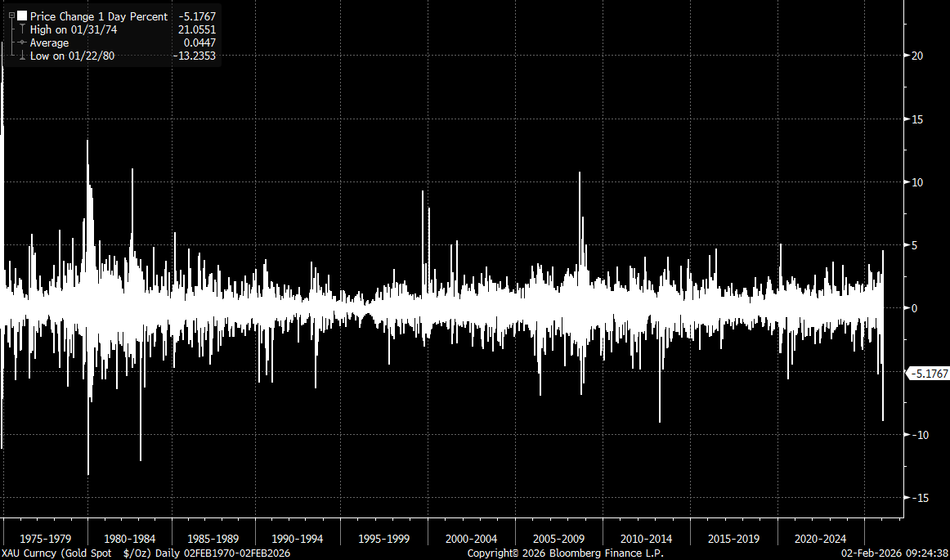The height and width of the screenshot is (560, 950).
Task: Select Price Change 1 Day Percent label
Action: 99,16
